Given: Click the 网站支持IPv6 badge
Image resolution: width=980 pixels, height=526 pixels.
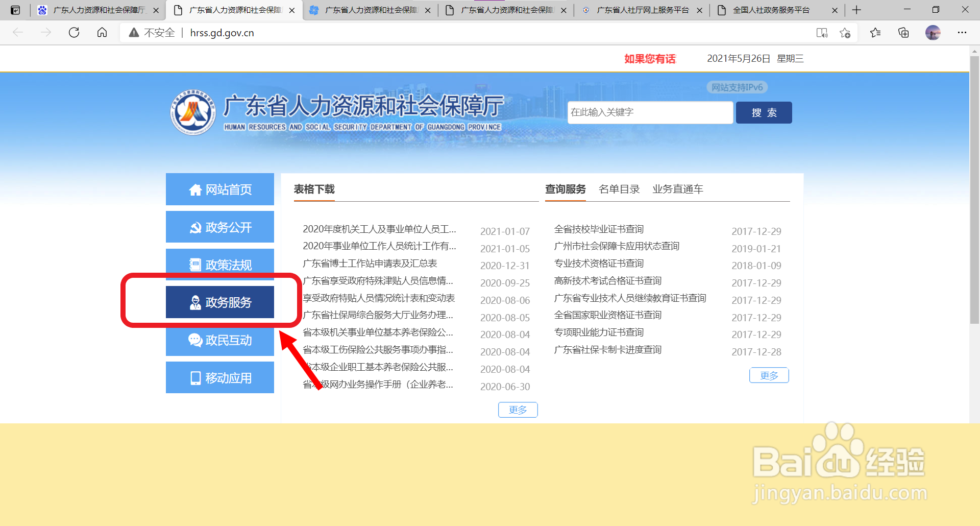Looking at the screenshot, I should coord(737,87).
